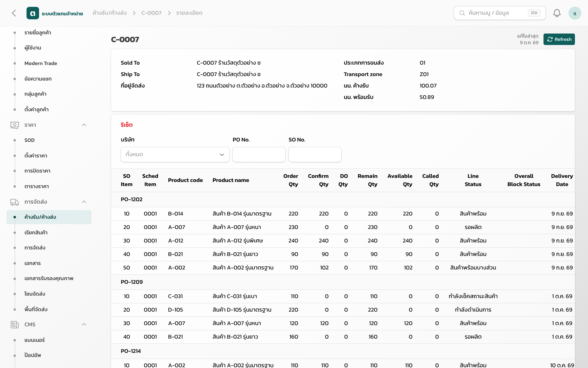Click the search magnifier icon
Viewport: 588px width, 368px height.
tap(462, 13)
